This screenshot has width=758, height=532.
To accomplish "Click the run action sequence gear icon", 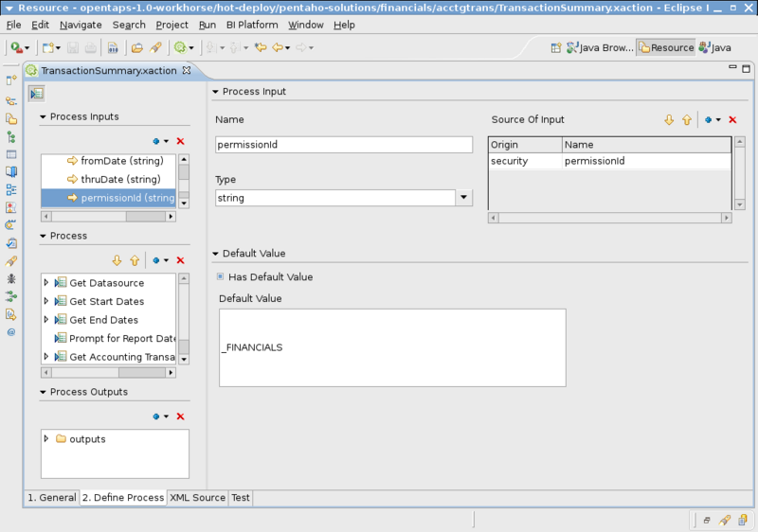I will point(180,47).
